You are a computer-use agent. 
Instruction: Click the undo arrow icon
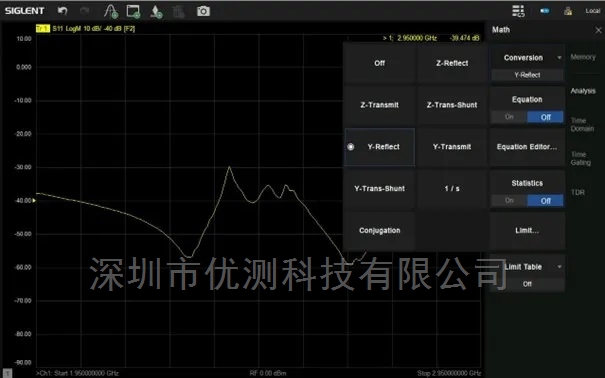[x=63, y=11]
